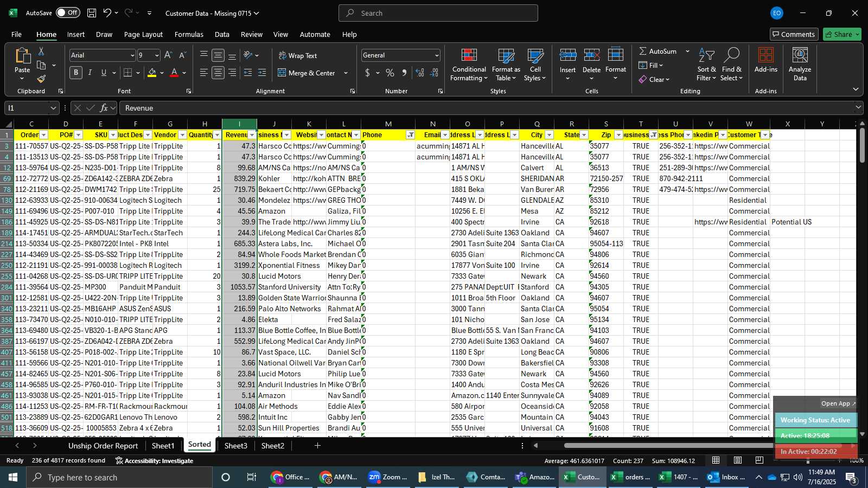Click the horizontal scrollbar thumb
868x488 pixels.
(x=703, y=446)
